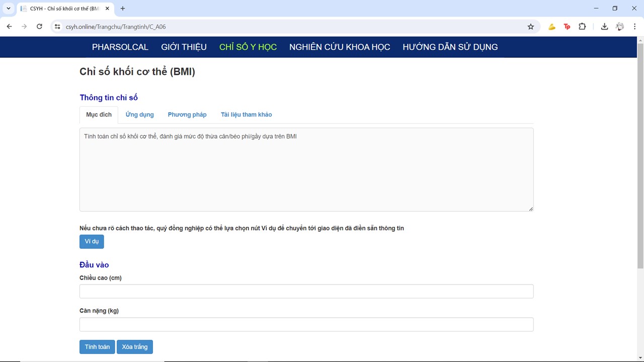Close the CSYH browser tab
This screenshot has width=644, height=362.
[x=107, y=9]
